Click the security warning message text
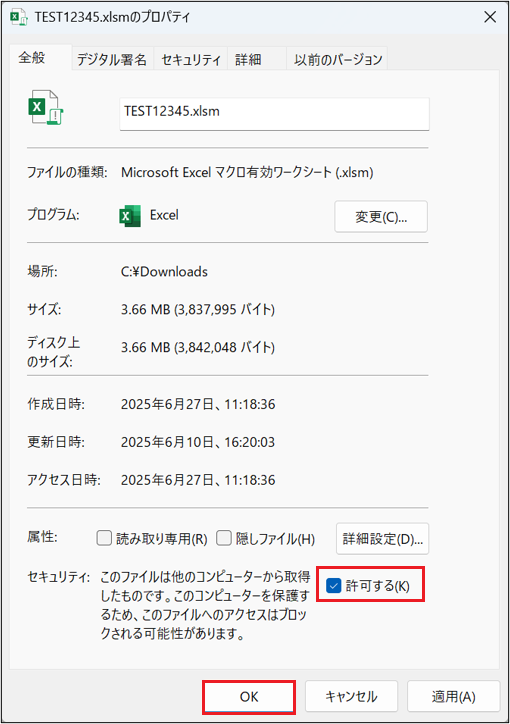Screen dimensions: 510x724 205,605
